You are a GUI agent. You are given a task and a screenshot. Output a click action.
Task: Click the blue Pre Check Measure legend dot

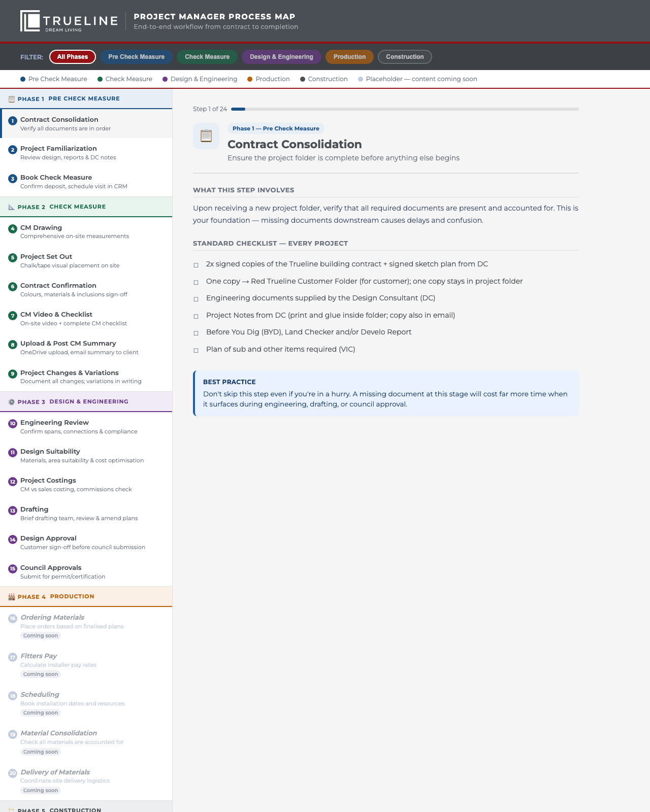tap(23, 79)
